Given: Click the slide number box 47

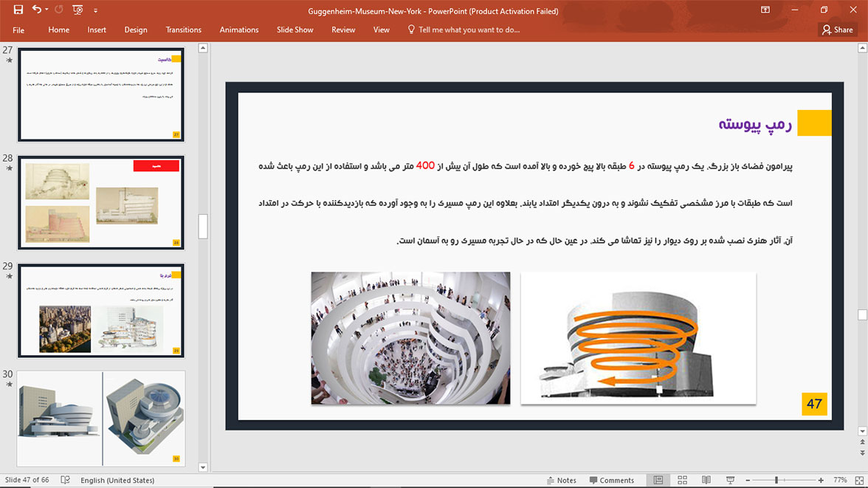Looking at the screenshot, I should tap(814, 404).
